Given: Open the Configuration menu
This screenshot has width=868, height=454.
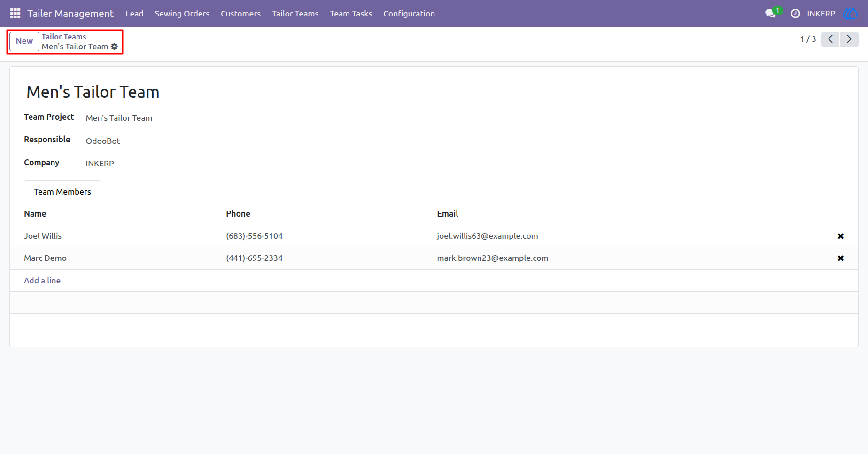Looking at the screenshot, I should pos(409,14).
